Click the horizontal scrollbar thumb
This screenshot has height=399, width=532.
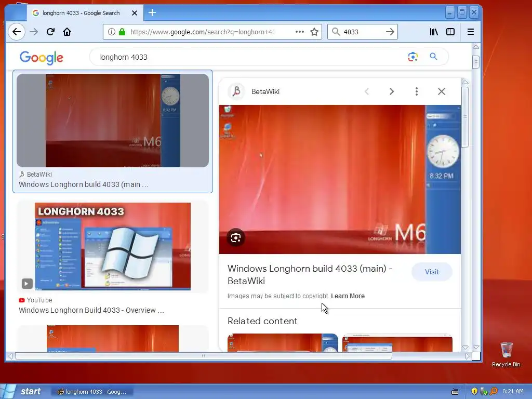204,356
